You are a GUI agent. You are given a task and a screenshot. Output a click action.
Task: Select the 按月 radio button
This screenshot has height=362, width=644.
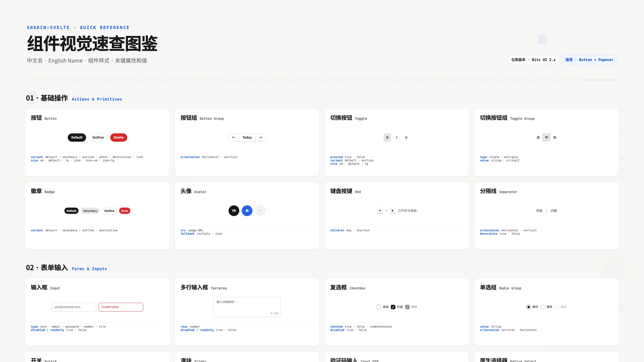click(x=528, y=307)
